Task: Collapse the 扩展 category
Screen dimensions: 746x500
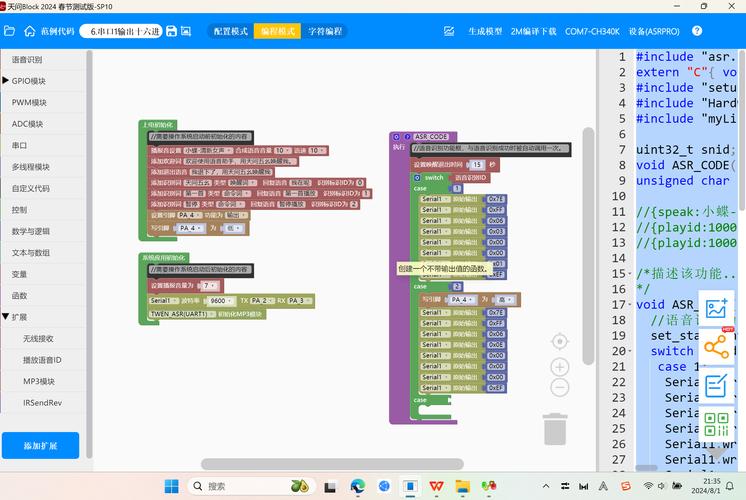Action: pyautogui.click(x=6, y=316)
